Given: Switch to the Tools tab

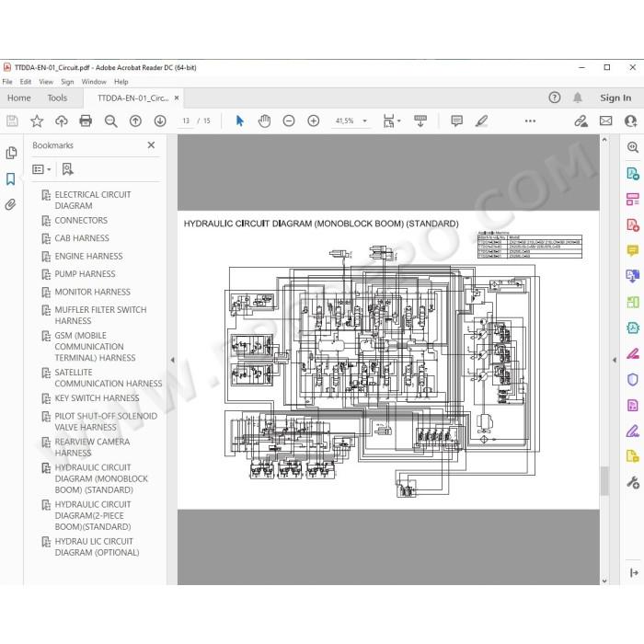Looking at the screenshot, I should pyautogui.click(x=57, y=98).
